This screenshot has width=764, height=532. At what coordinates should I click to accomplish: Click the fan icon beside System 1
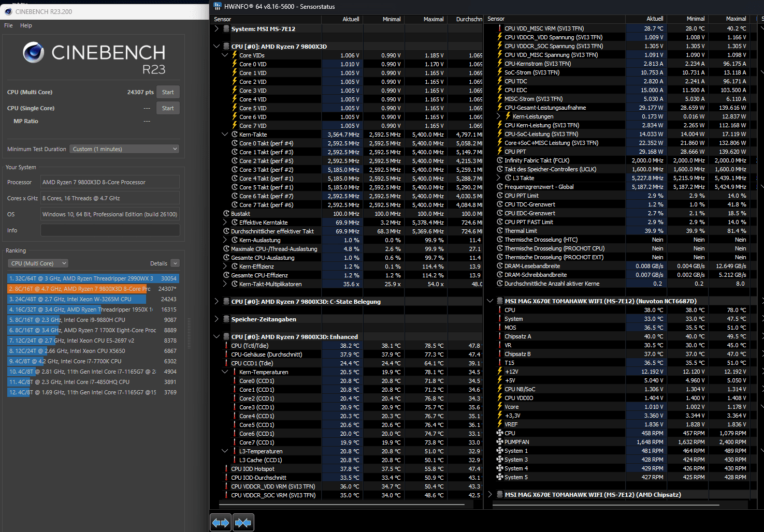tap(500, 450)
